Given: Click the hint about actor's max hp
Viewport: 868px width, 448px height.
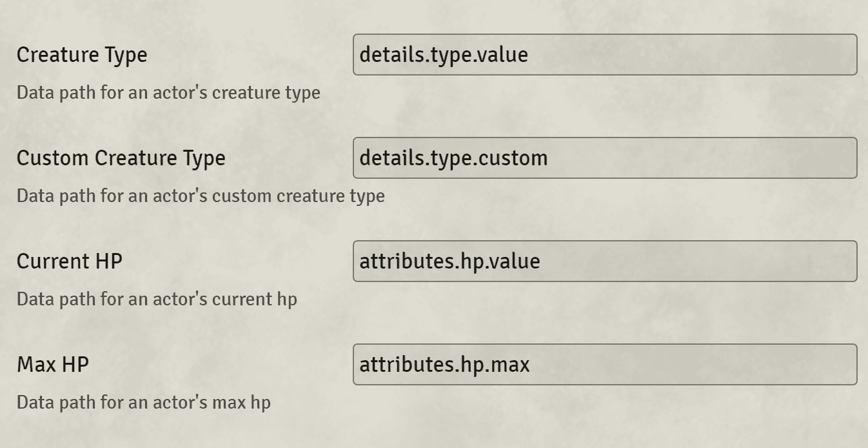Looking at the screenshot, I should pos(144,403).
